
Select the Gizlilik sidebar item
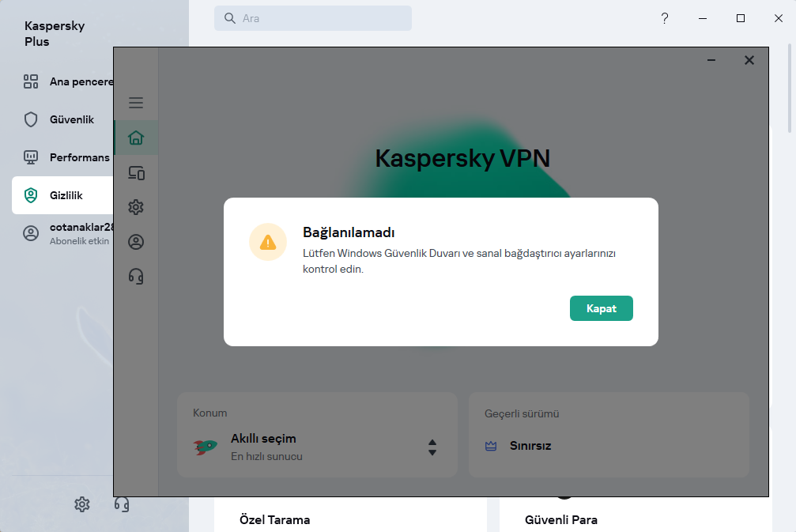(62, 195)
